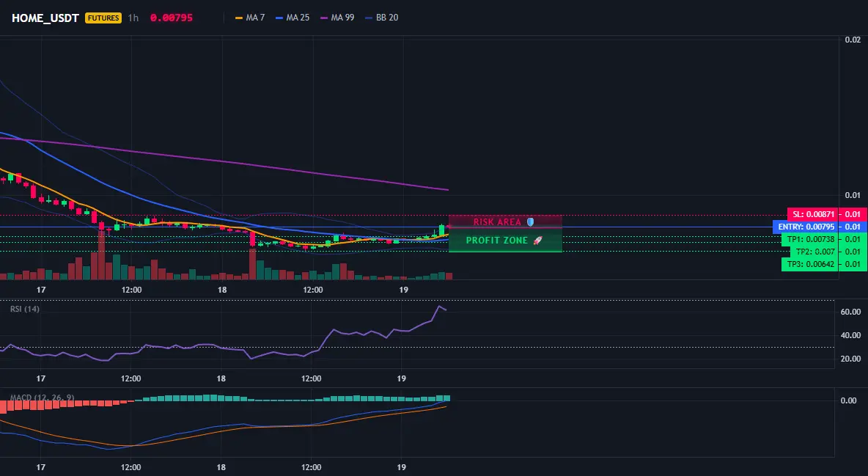
Task: Toggle the MA 25 legend label
Action: click(298, 18)
